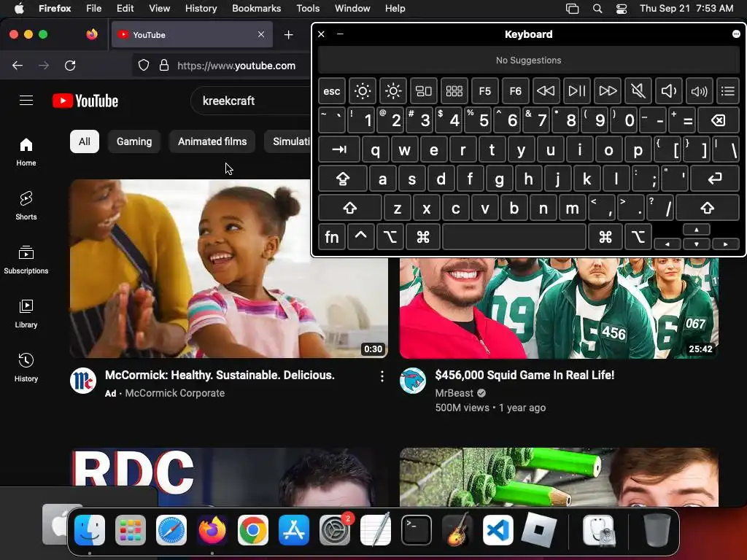
Task: Open the YouTube hamburger guide menu
Action: pyautogui.click(x=26, y=101)
